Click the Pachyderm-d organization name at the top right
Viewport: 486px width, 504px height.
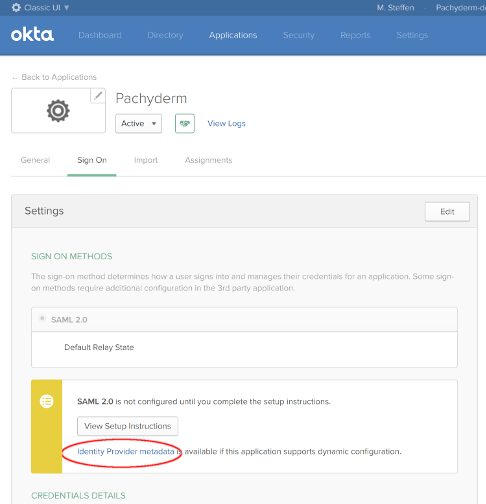pos(461,8)
